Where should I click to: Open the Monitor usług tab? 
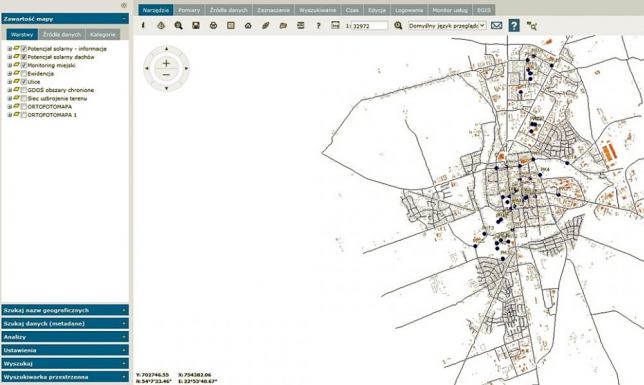click(450, 10)
